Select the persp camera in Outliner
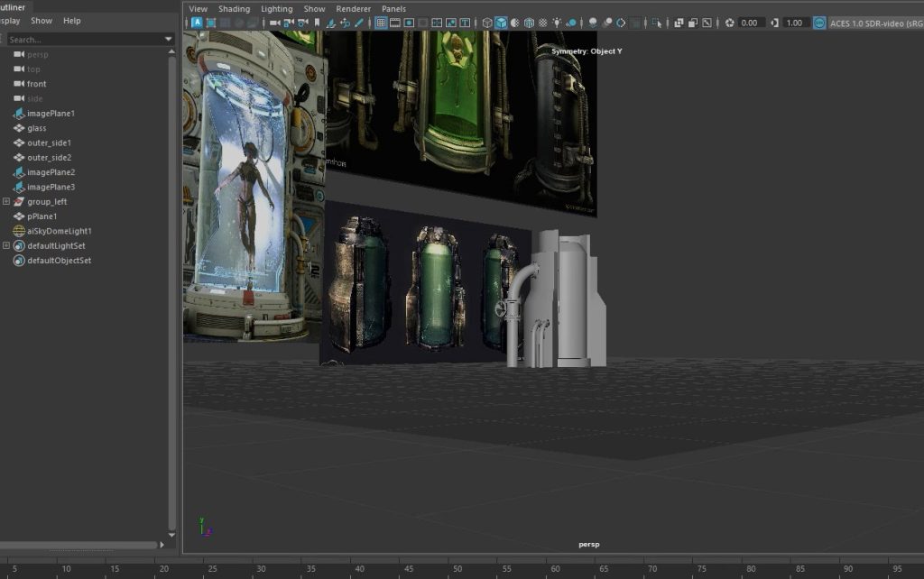The height and width of the screenshot is (579, 924). (x=37, y=54)
